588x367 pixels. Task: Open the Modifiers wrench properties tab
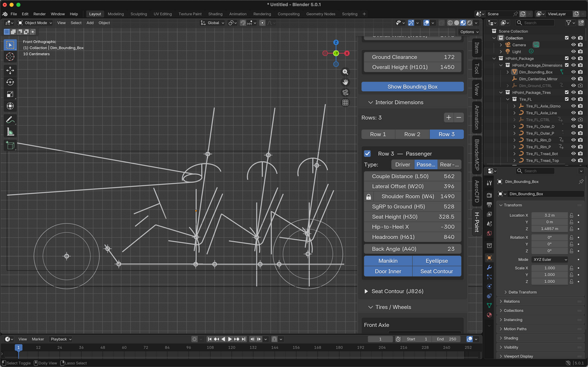pos(489,268)
